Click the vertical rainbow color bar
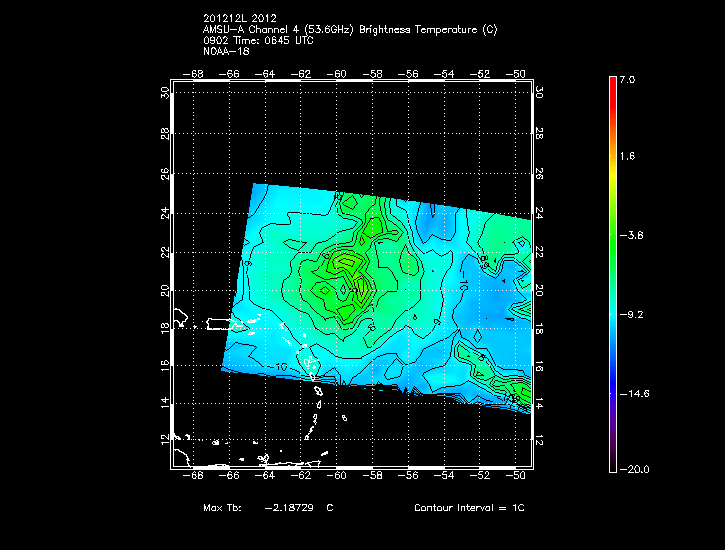The image size is (725, 550). pyautogui.click(x=613, y=274)
